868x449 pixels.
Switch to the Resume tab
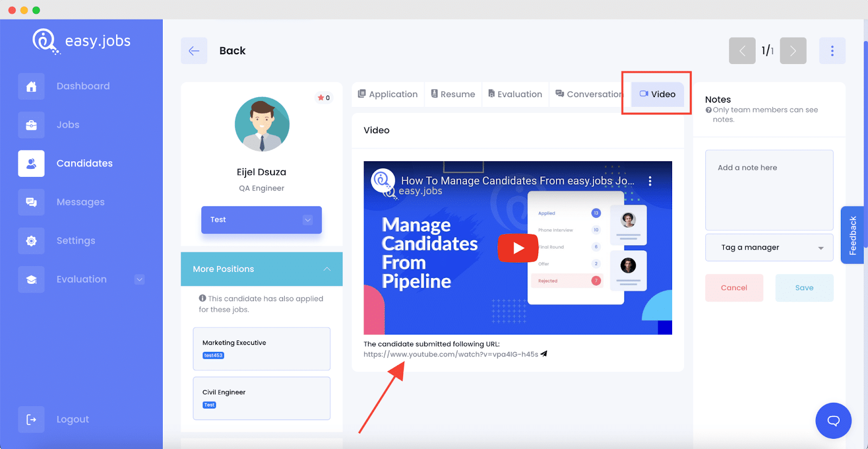point(453,94)
